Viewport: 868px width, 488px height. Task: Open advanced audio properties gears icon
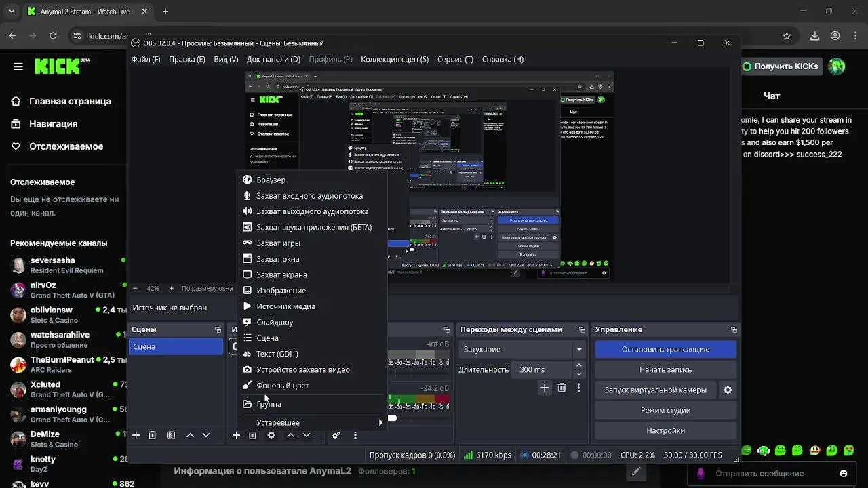(x=336, y=435)
